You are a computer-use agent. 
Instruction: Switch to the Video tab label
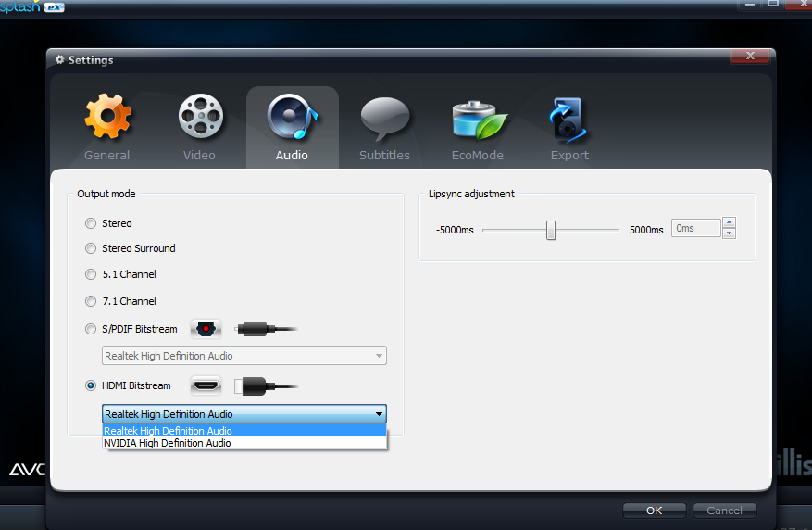199,155
